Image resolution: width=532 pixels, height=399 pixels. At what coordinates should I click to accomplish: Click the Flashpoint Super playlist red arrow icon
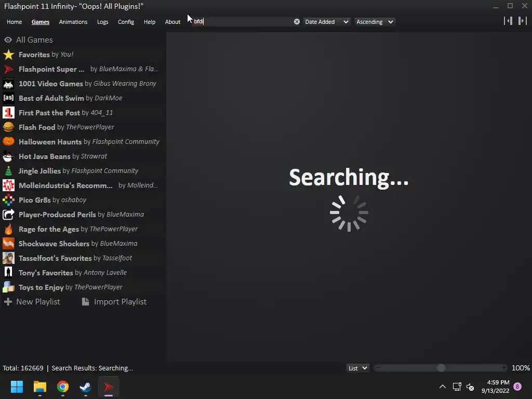8,69
